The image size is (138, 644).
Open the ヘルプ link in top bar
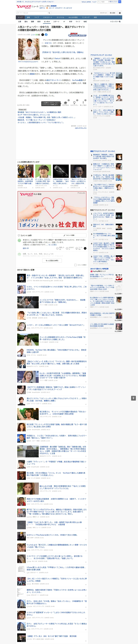pos(94,2)
